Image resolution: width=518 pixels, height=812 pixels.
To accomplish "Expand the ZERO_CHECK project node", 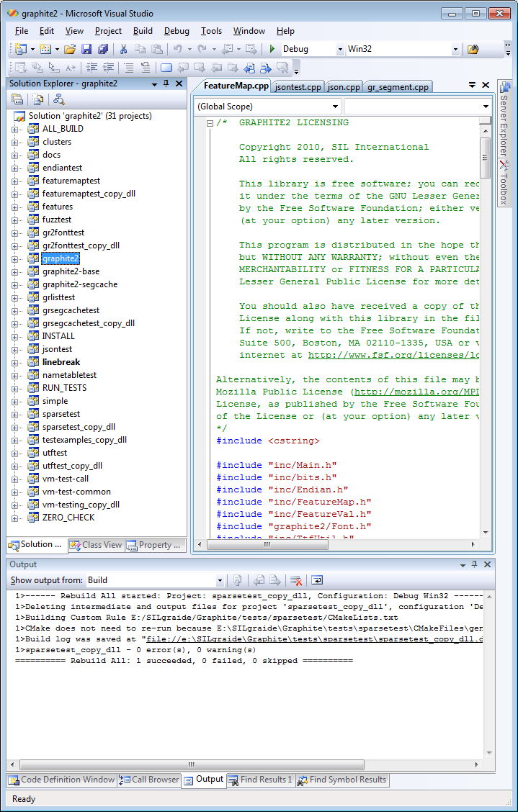I will pyautogui.click(x=15, y=518).
